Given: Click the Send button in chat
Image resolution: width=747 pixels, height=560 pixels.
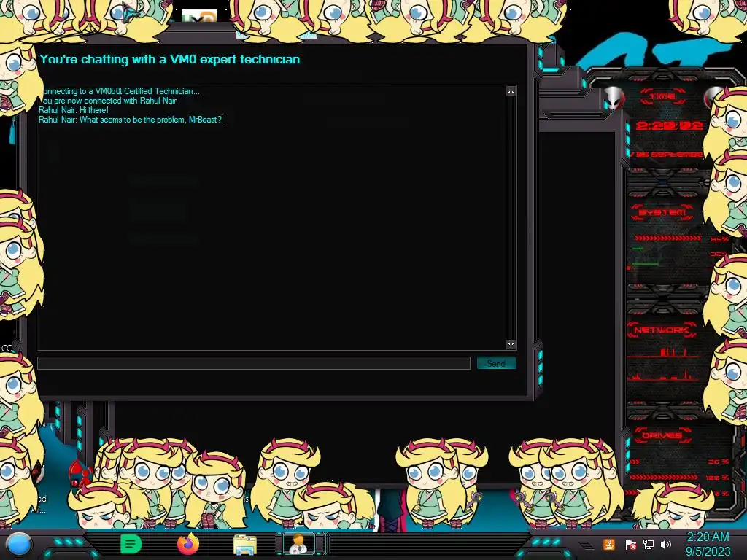Looking at the screenshot, I should tap(496, 363).
